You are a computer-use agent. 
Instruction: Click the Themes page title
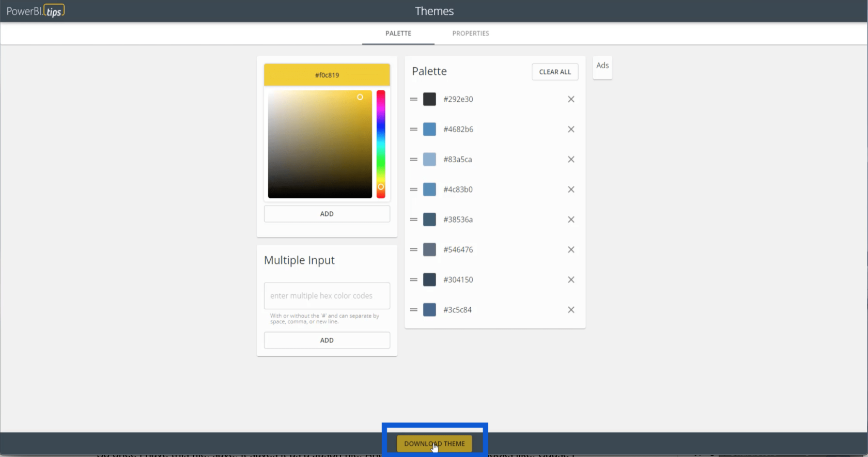point(434,11)
